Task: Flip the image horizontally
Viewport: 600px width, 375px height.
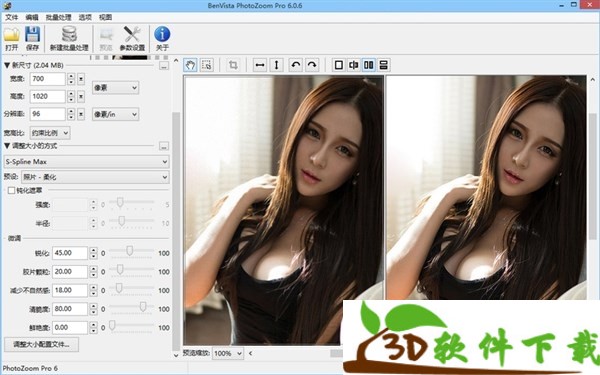Action: pyautogui.click(x=260, y=65)
